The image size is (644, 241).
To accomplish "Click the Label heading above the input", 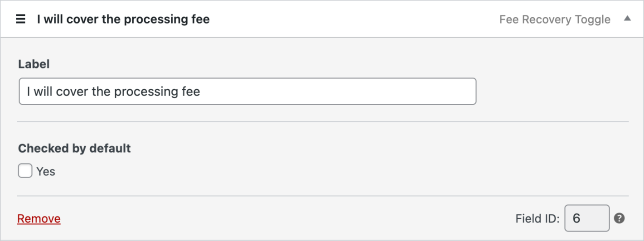I will pos(34,64).
